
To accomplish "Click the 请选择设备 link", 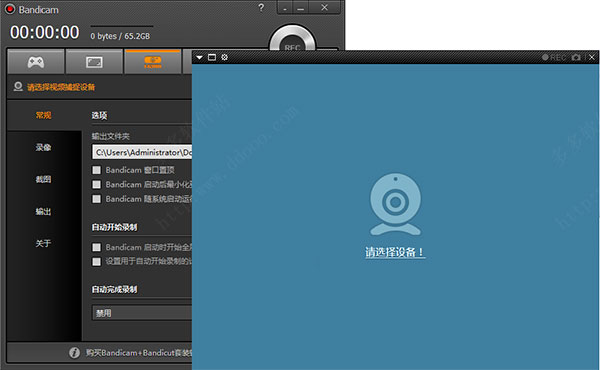I will [x=395, y=252].
